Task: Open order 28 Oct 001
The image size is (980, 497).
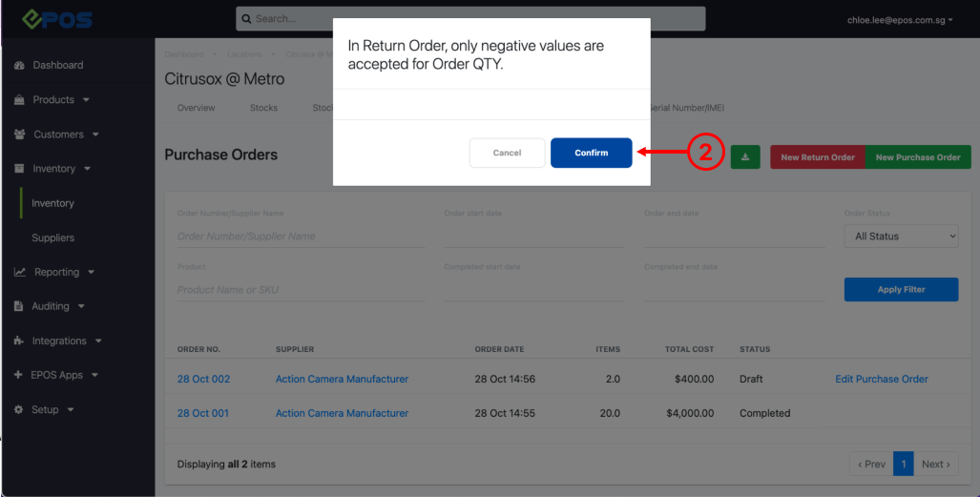Action: (x=202, y=413)
